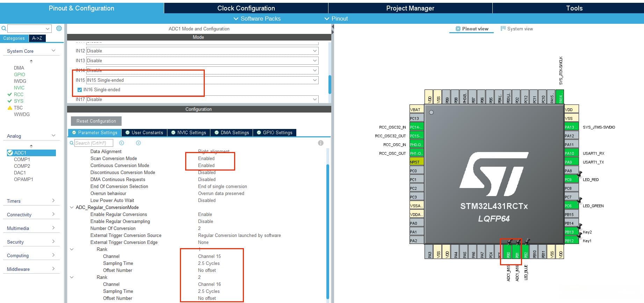Select OPAMP1 in Analog list
Image resolution: width=644 pixels, height=303 pixels.
[23, 179]
